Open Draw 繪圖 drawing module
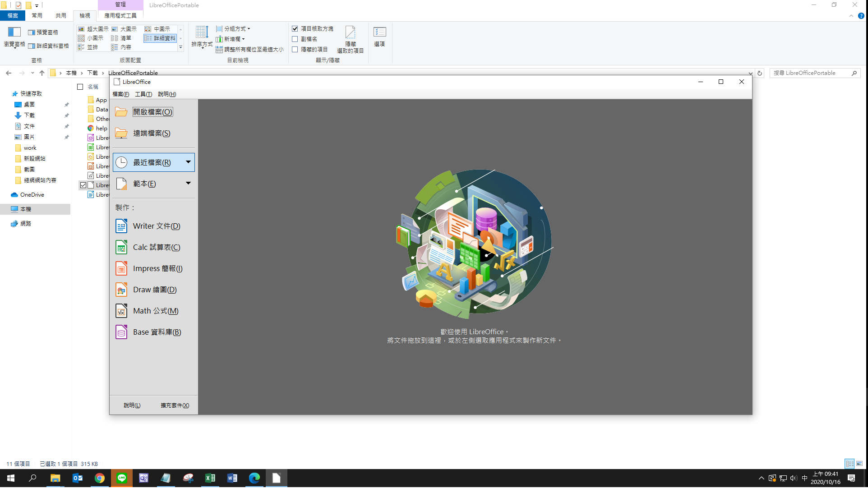This screenshot has height=488, width=868. coord(154,290)
